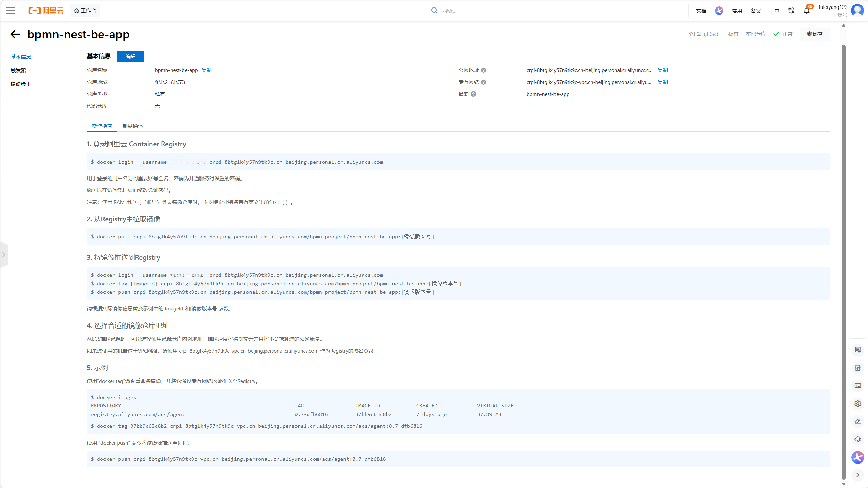Open the API tool icon in right toolbar
Image resolution: width=868 pixels, height=488 pixels.
point(858,368)
